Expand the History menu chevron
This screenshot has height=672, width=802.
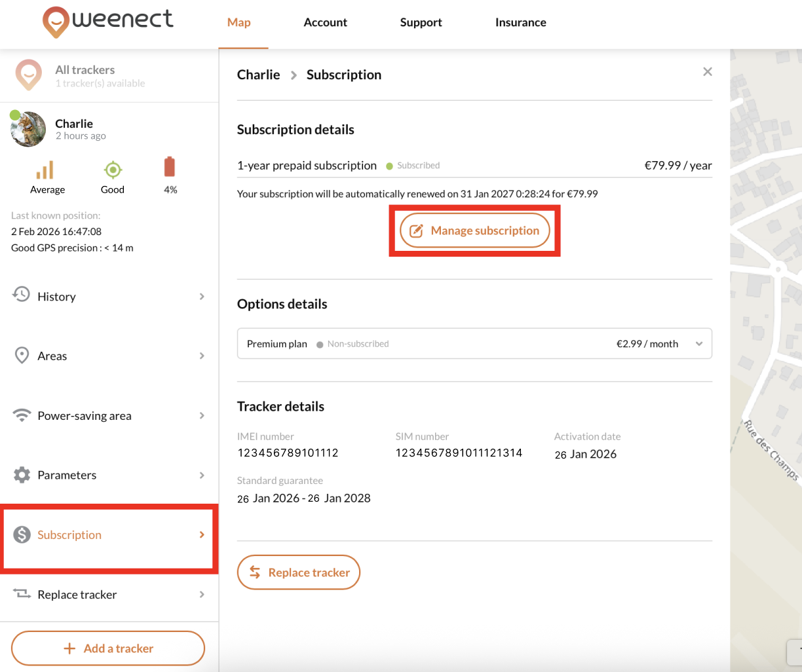pyautogui.click(x=202, y=297)
